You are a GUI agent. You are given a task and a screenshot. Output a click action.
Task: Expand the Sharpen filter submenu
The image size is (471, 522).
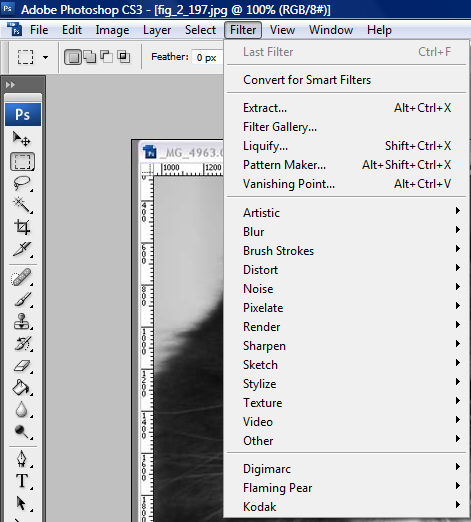point(346,346)
